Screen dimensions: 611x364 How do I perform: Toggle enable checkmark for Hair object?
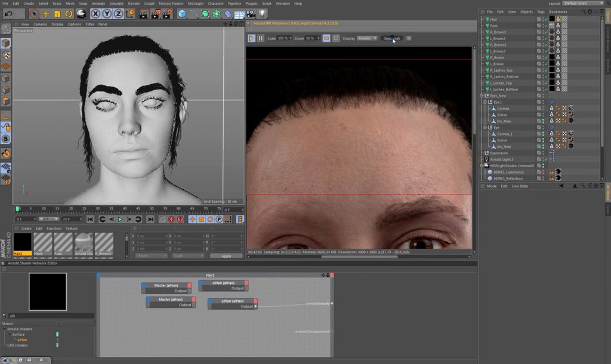545,19
